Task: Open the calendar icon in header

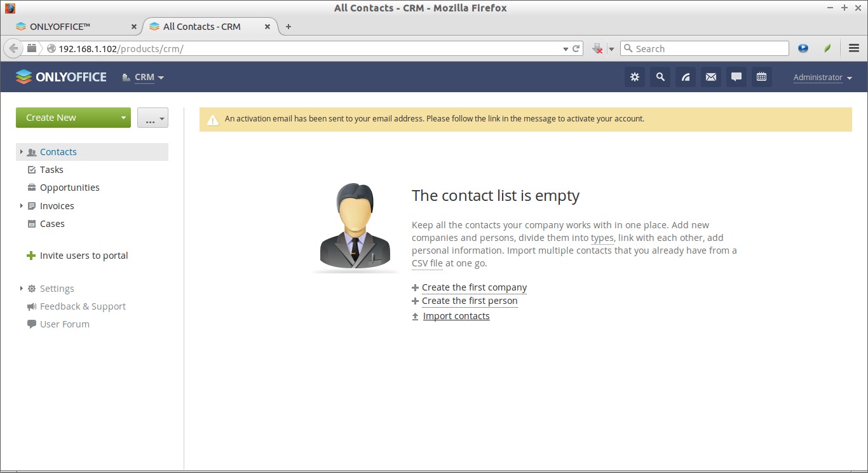Action: click(x=761, y=77)
